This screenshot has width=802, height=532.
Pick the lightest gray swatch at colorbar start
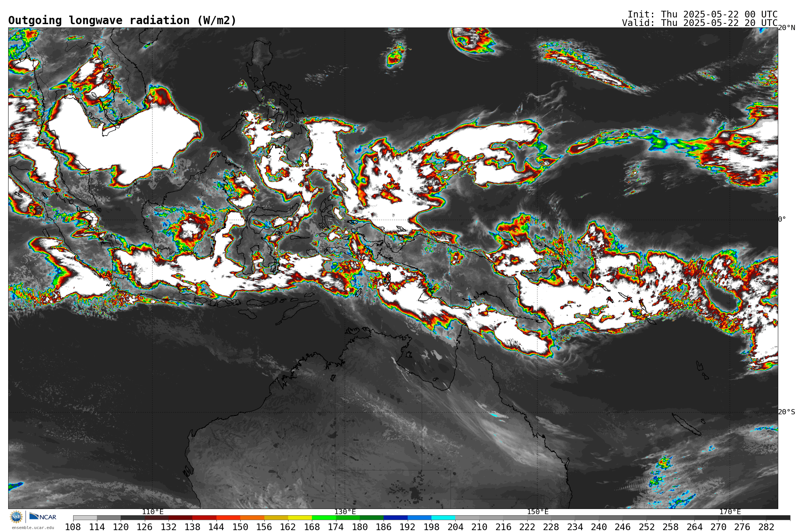(x=85, y=518)
